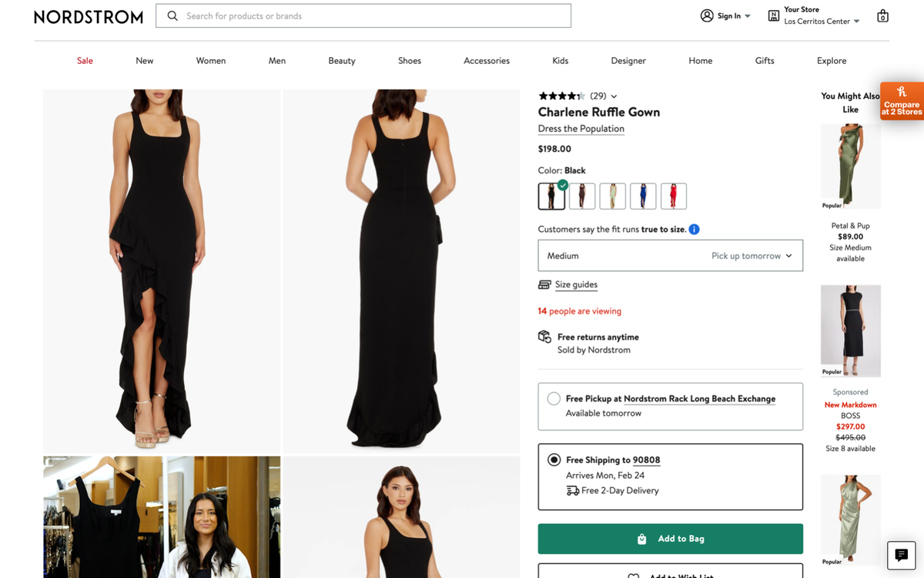Click the Nordstrom logo
The height and width of the screenshot is (578, 924).
pyautogui.click(x=89, y=16)
